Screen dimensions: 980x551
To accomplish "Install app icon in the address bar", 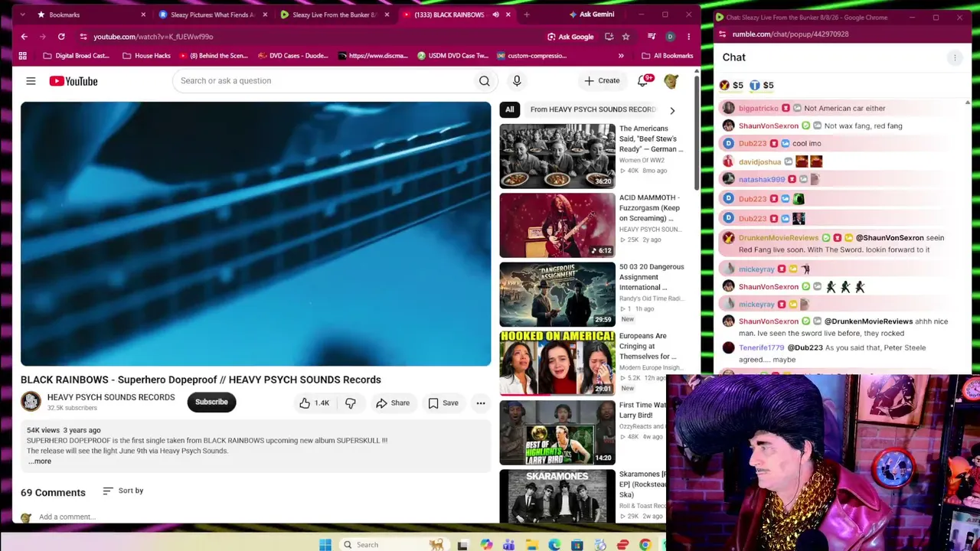I will click(x=609, y=36).
